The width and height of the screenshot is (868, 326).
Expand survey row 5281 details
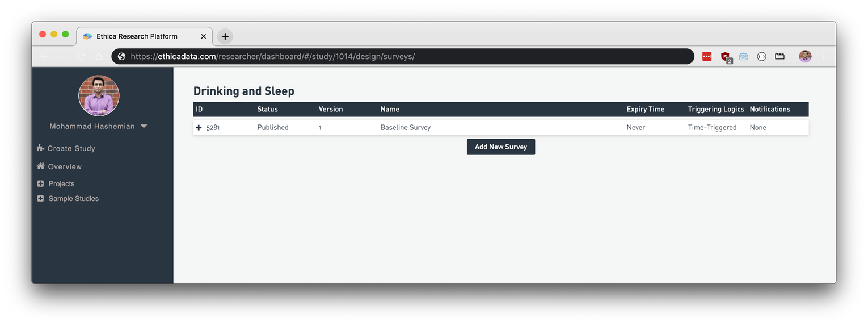199,128
